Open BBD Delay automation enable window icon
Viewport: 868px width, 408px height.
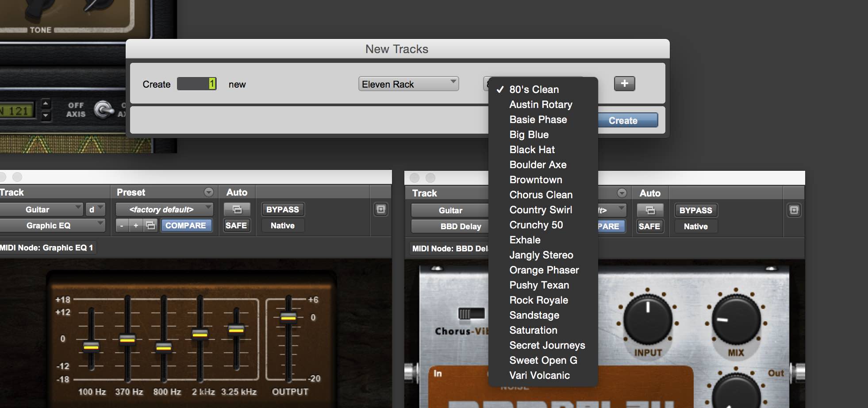click(650, 210)
